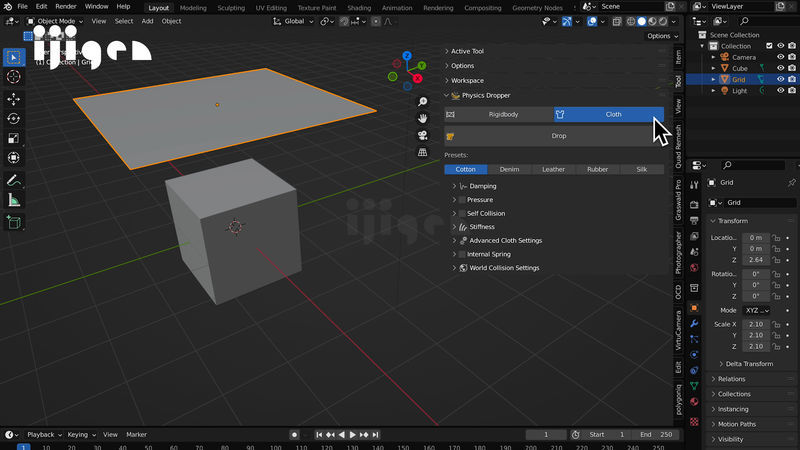Switch to the Modeling workspace tab
The width and height of the screenshot is (800, 450).
point(193,8)
